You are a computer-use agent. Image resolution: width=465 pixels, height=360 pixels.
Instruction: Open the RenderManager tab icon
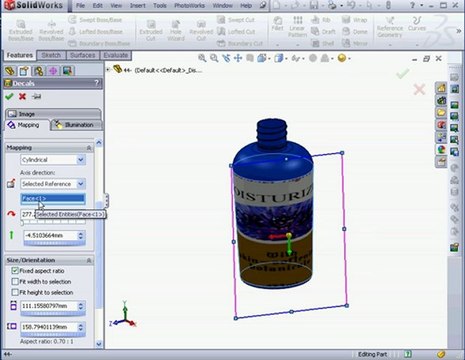[67, 71]
